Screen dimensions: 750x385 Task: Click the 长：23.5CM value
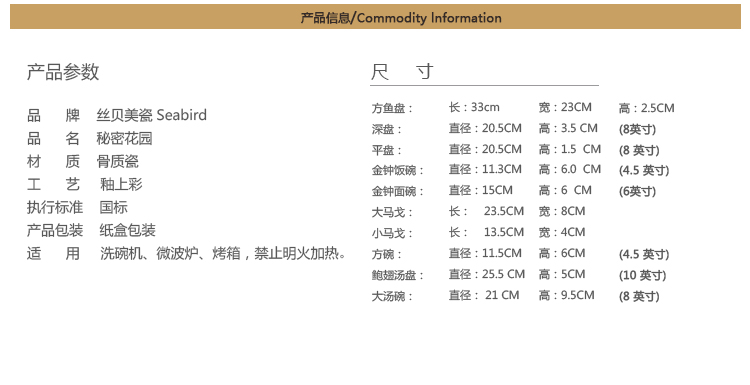(486, 212)
